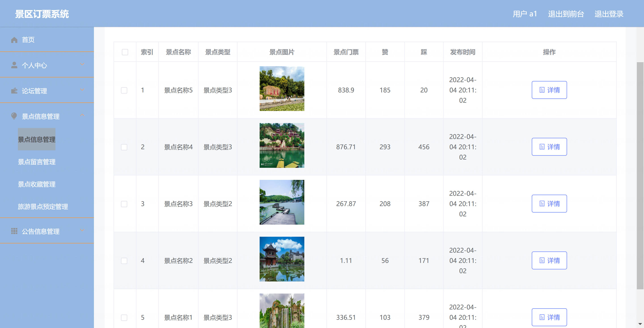Expand the 个人中心 menu chevron
The width and height of the screenshot is (644, 328).
click(x=82, y=64)
